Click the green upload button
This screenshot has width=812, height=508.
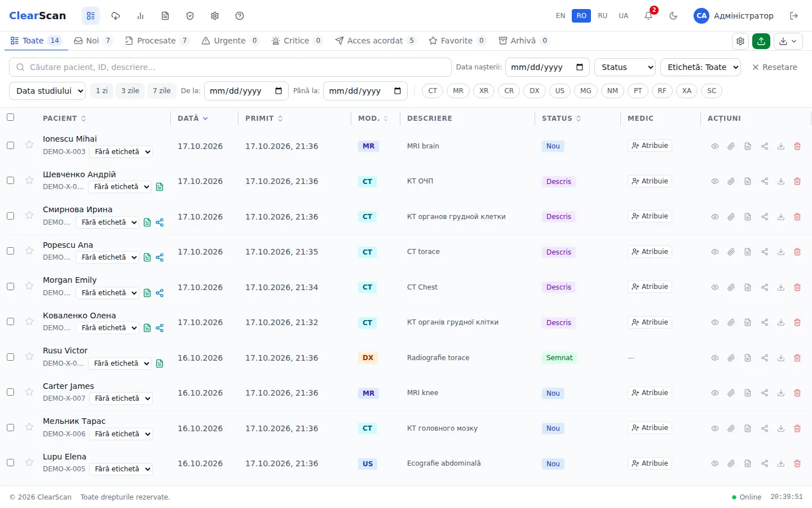(x=761, y=41)
